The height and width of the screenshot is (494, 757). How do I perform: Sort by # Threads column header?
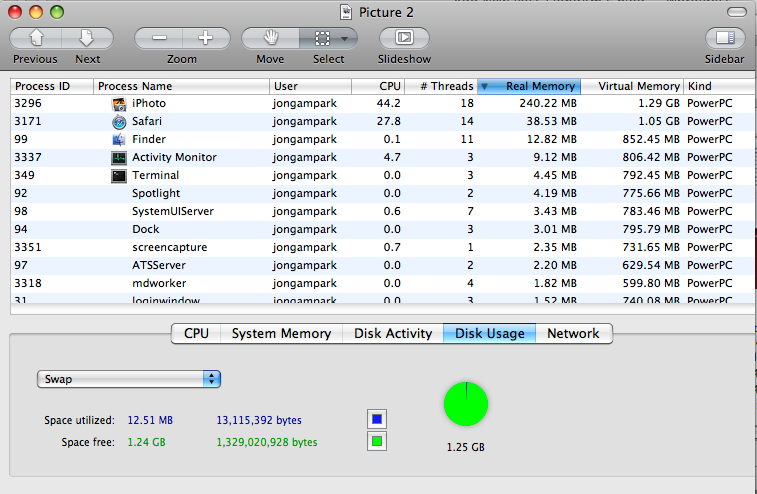click(441, 86)
